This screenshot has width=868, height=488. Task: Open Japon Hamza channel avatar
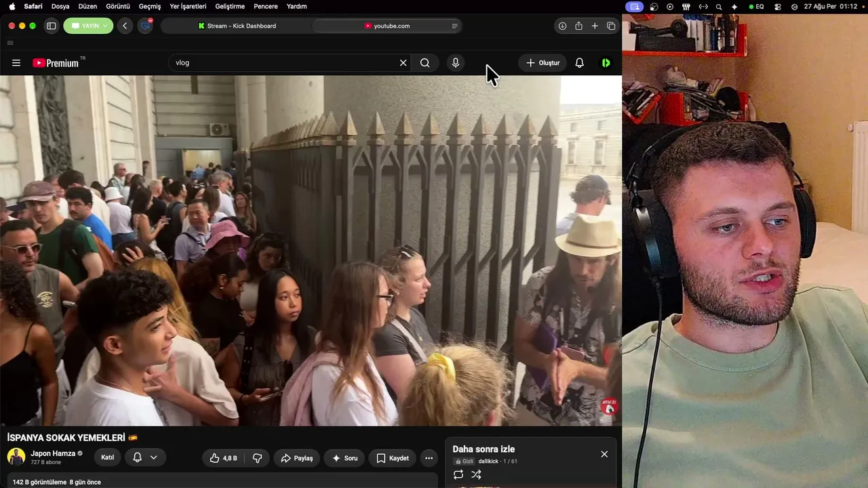point(16,457)
